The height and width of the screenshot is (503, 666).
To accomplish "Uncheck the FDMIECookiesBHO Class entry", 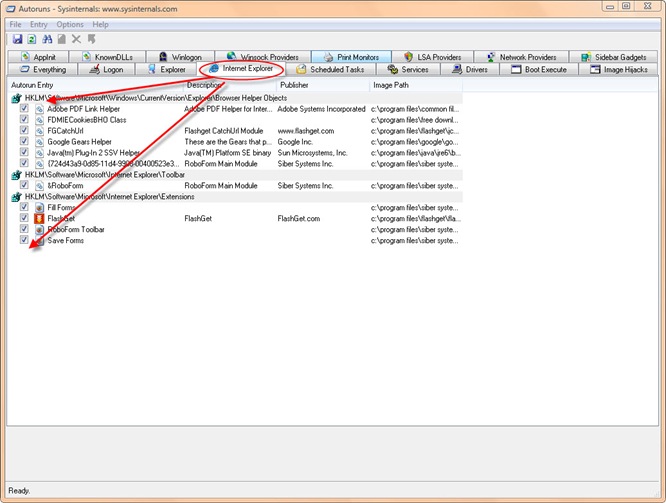I will 24,119.
